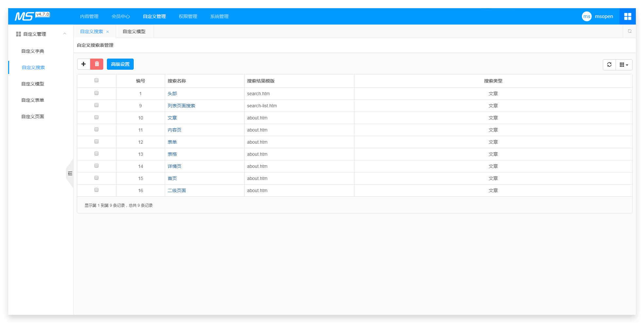Select 自定义搜索 in the sidebar
This screenshot has width=644, height=323.
click(x=33, y=67)
